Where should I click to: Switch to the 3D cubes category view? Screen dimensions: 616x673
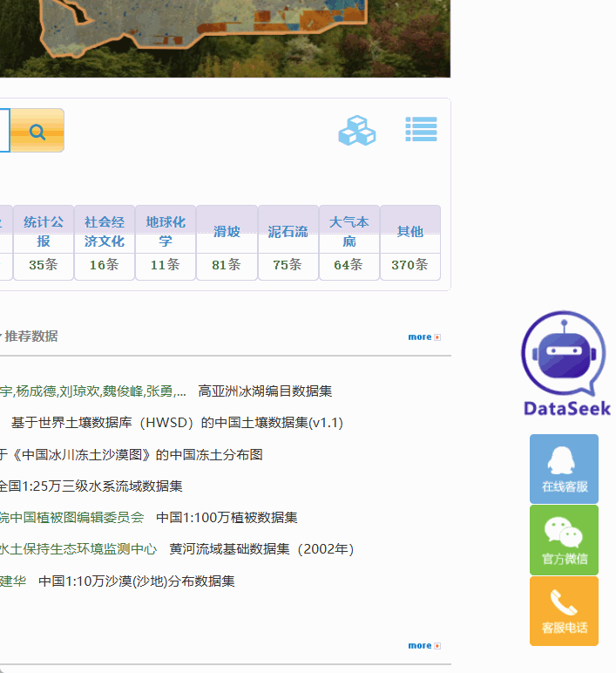pyautogui.click(x=357, y=130)
